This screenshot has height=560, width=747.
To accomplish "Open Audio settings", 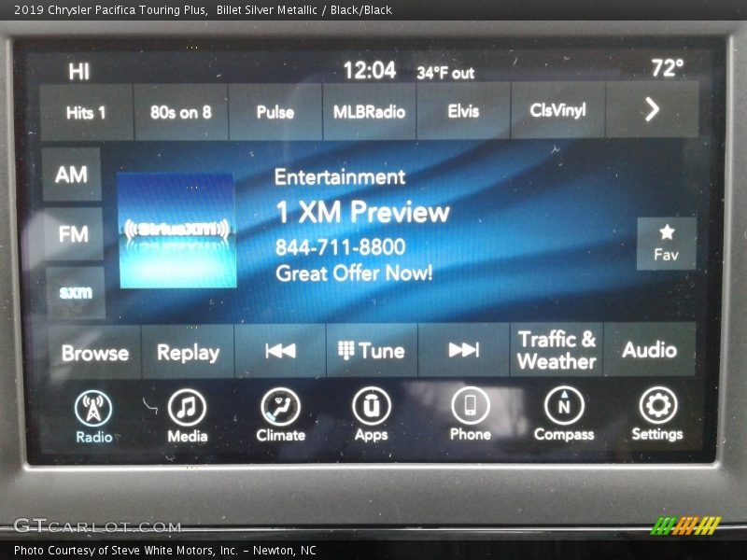I will click(x=649, y=349).
